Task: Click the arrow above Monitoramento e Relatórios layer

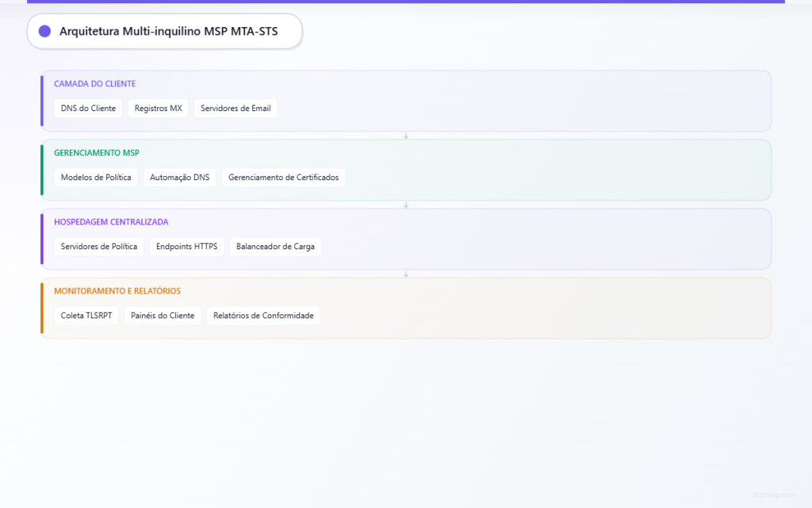Action: coord(406,274)
